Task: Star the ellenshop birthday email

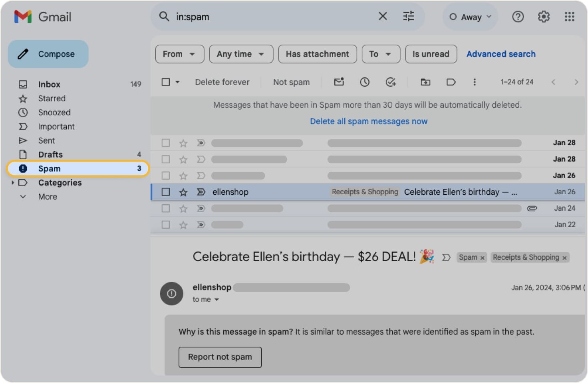Action: 183,192
